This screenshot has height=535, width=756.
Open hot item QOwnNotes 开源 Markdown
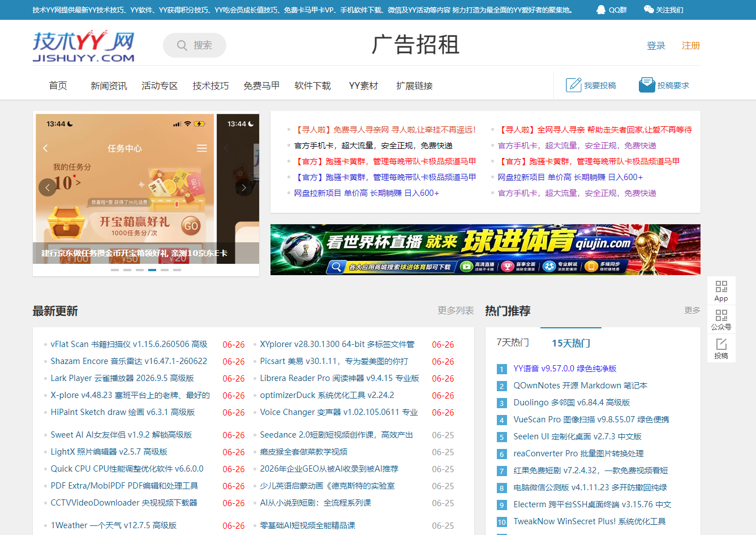point(581,386)
